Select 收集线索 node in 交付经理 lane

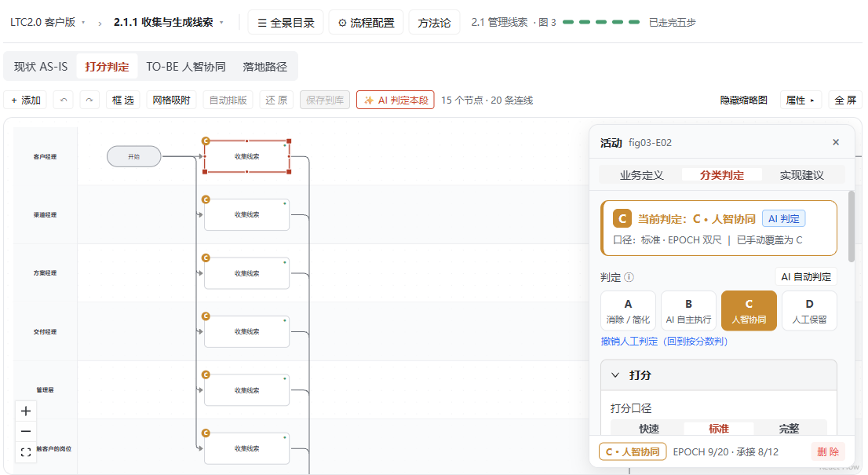pos(247,331)
